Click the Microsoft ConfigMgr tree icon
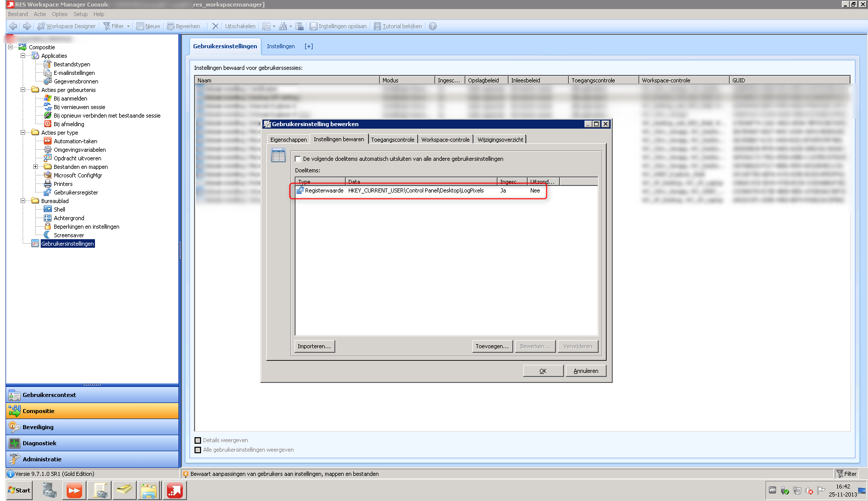The height and width of the screenshot is (501, 868). click(x=48, y=175)
